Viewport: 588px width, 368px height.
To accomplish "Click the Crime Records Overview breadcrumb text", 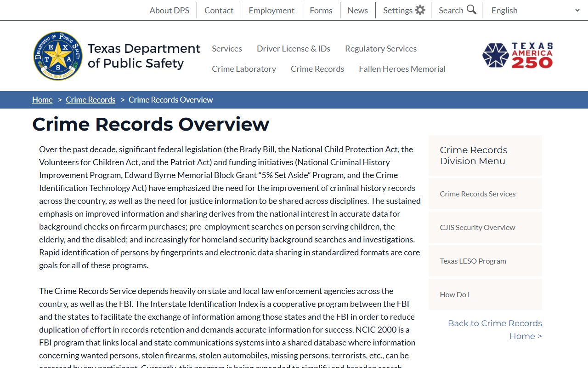I will pyautogui.click(x=170, y=100).
